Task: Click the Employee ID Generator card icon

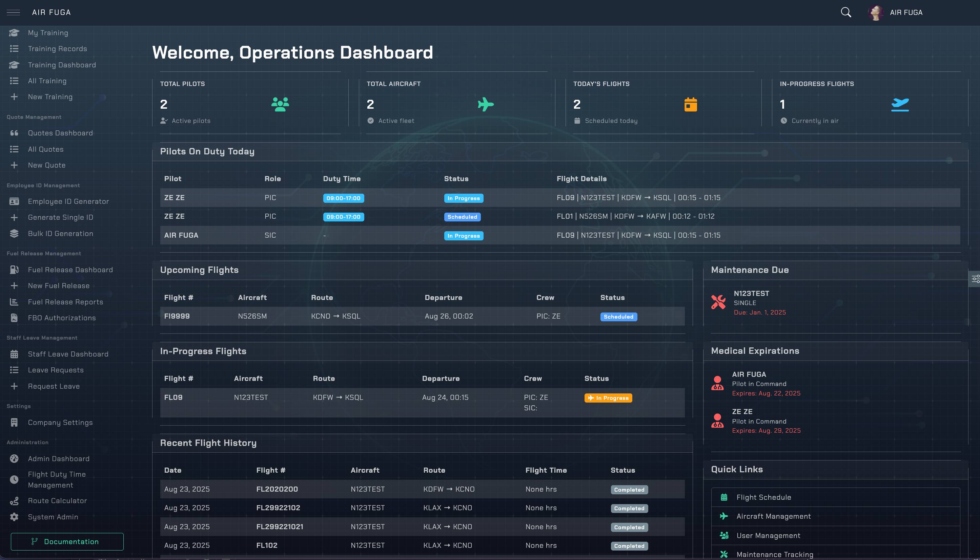Action: coord(14,201)
